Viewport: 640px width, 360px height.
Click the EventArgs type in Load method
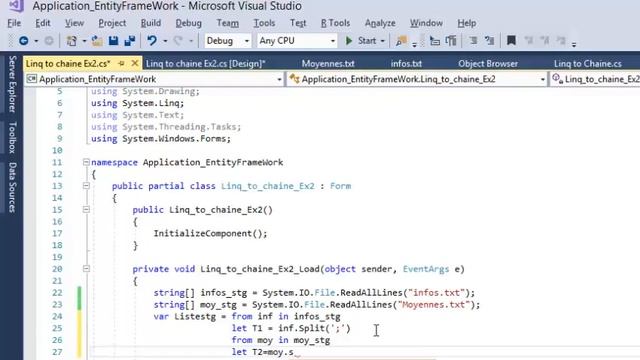pyautogui.click(x=426, y=269)
